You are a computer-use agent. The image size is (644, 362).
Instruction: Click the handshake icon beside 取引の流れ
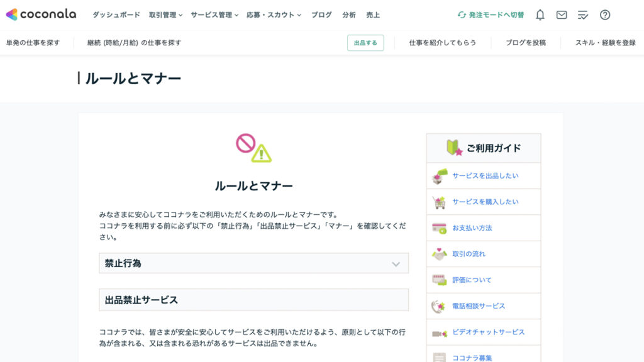click(x=440, y=254)
